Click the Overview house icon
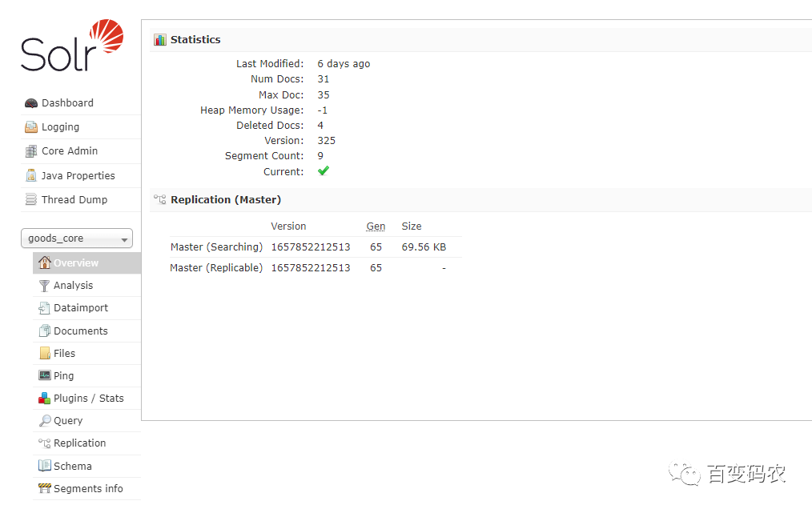This screenshot has height=509, width=812. click(x=45, y=263)
